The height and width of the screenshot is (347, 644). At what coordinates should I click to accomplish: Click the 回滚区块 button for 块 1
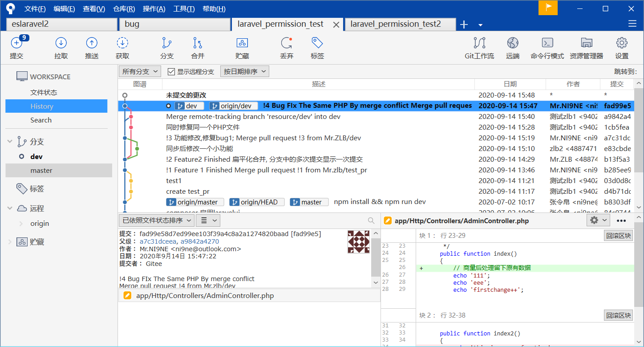pyautogui.click(x=618, y=236)
